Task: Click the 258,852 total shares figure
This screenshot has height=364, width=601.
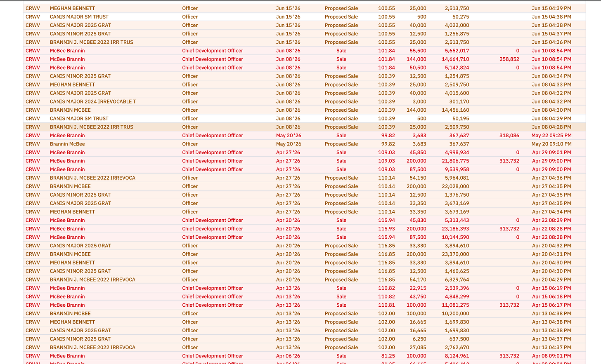Action: [x=509, y=59]
